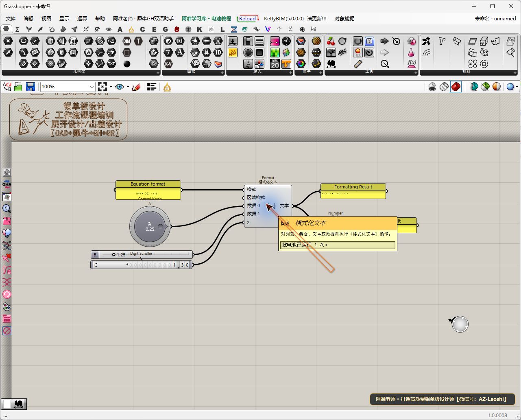Viewport: 521px width, 420px height.
Task: Click KettyBIM(5.0.0.0) update notice
Action: pyautogui.click(x=295, y=19)
